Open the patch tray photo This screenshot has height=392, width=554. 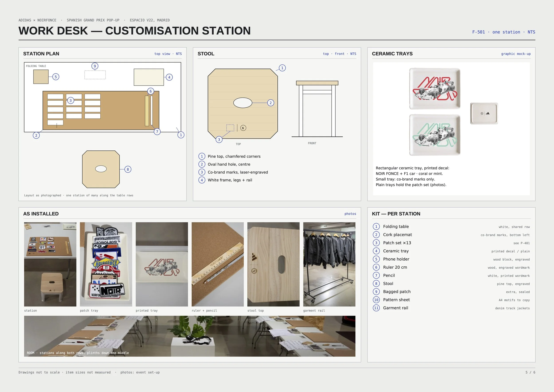click(x=106, y=264)
